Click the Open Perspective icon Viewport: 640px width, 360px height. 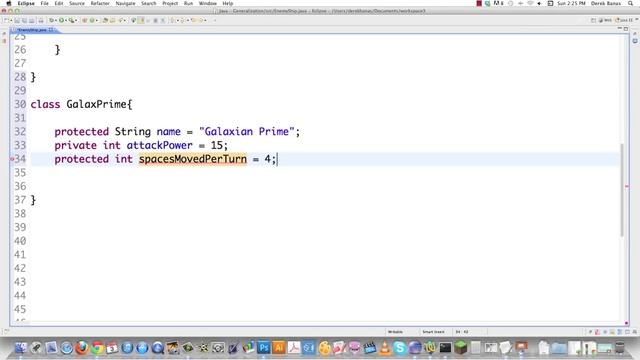[x=593, y=20]
